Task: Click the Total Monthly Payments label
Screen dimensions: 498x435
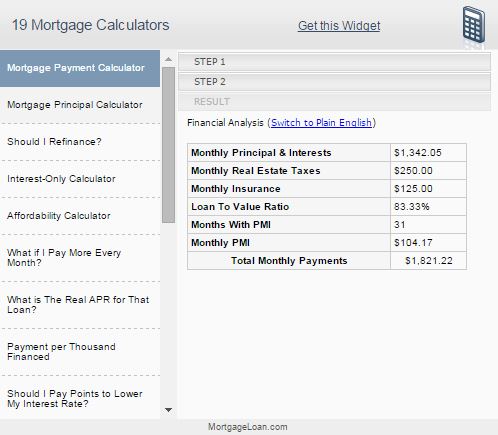Action: [289, 261]
